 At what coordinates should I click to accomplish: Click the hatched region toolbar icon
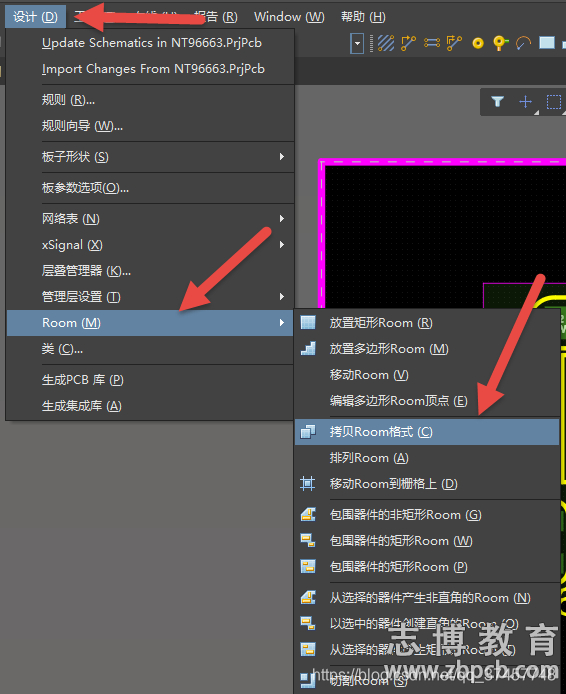386,43
